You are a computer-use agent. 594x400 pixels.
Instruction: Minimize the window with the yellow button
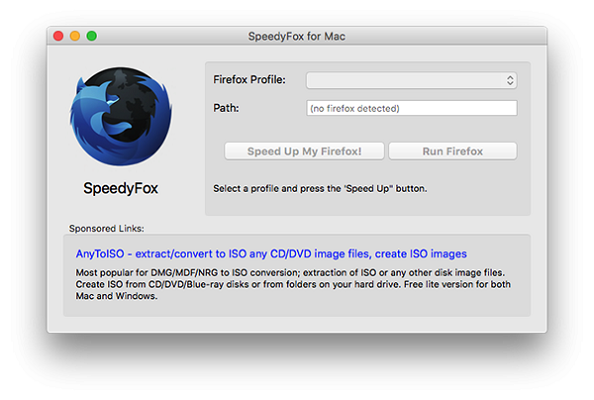point(75,36)
